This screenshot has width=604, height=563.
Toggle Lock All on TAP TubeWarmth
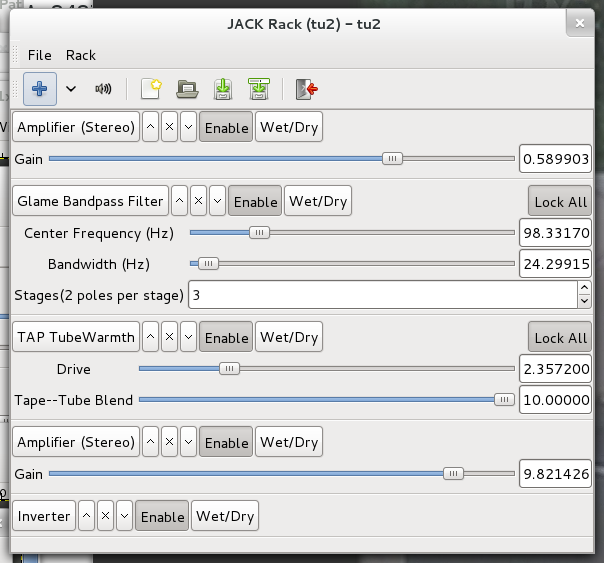[560, 337]
